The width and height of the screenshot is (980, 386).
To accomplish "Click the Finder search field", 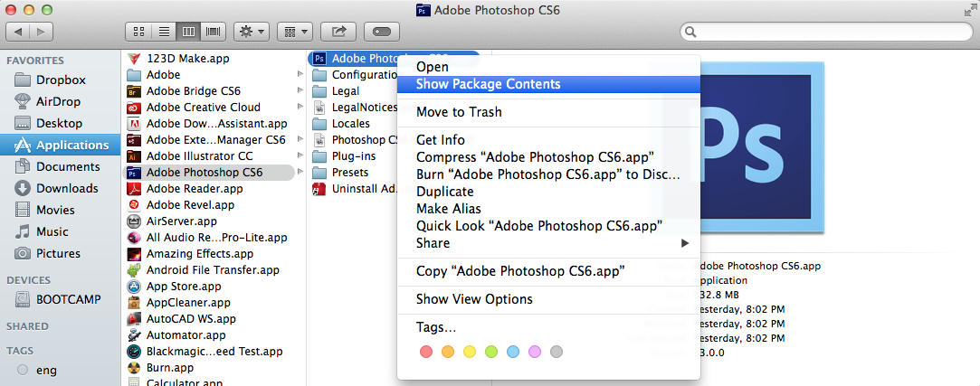I will pos(826,32).
